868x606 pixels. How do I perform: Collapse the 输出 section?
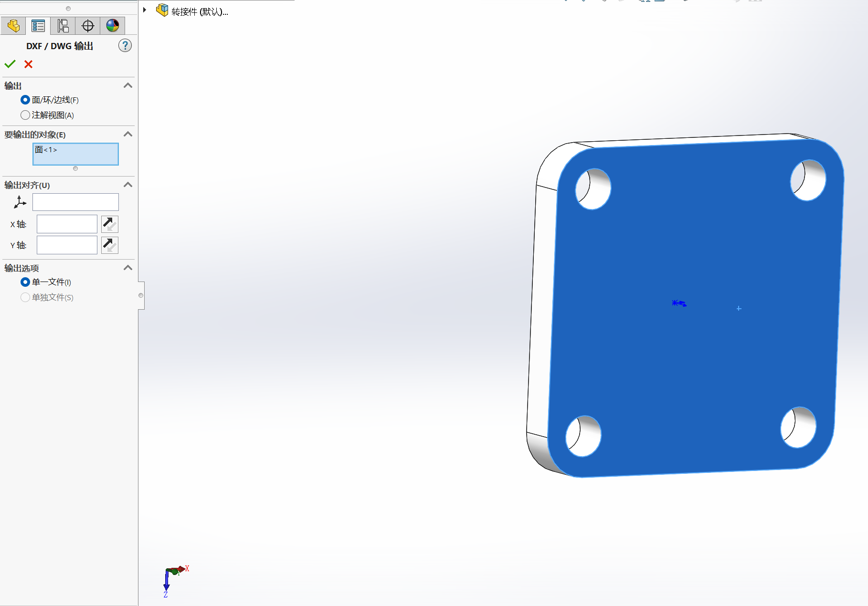pyautogui.click(x=128, y=85)
